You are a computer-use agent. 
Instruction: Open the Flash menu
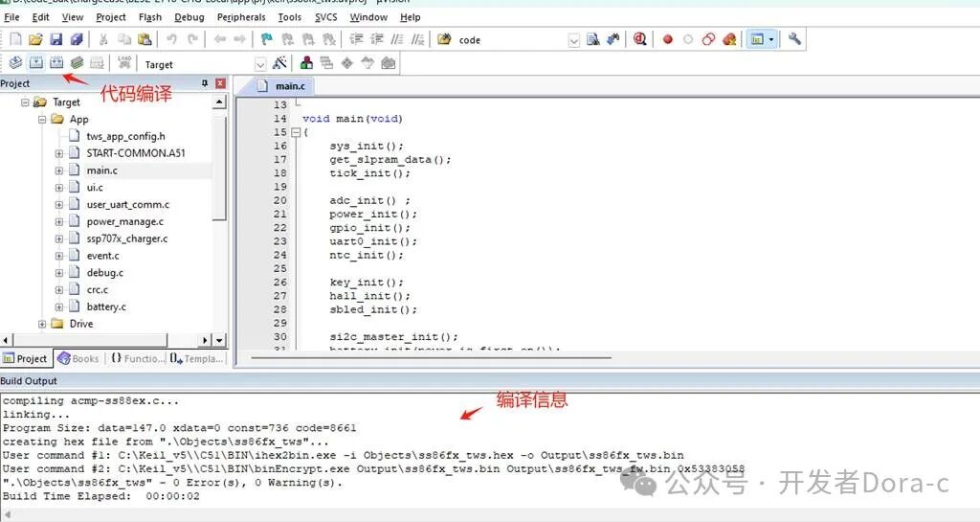149,17
